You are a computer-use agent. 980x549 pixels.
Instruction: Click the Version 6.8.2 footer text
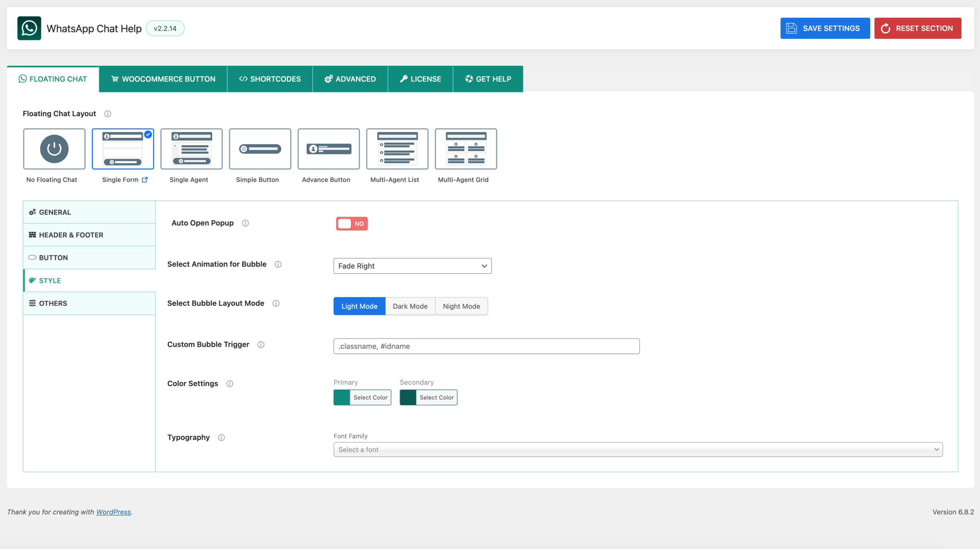point(953,512)
